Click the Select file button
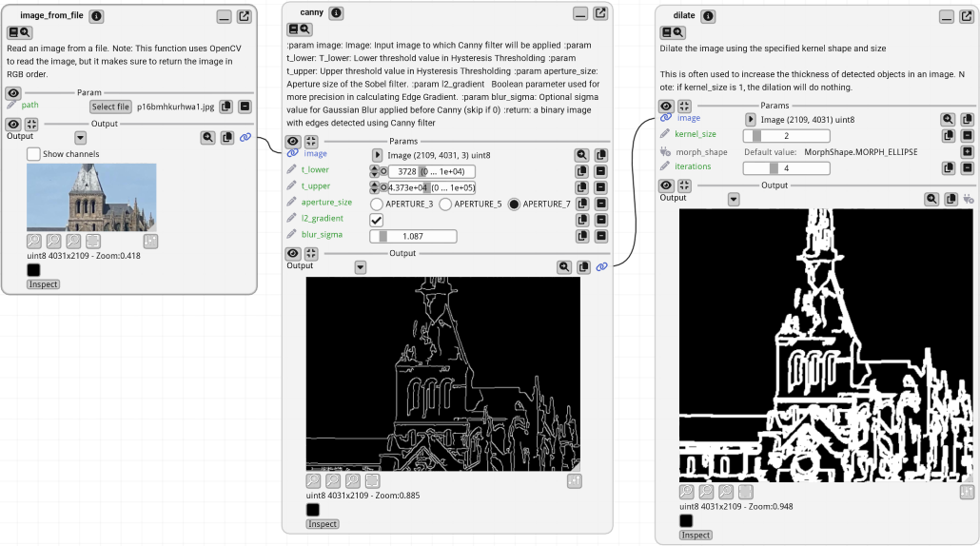 [110, 107]
